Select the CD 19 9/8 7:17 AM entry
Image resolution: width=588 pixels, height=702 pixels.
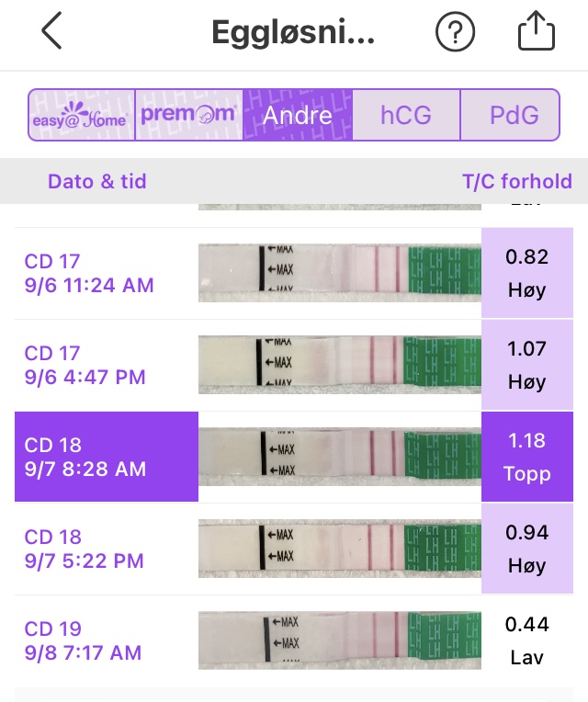[106, 640]
